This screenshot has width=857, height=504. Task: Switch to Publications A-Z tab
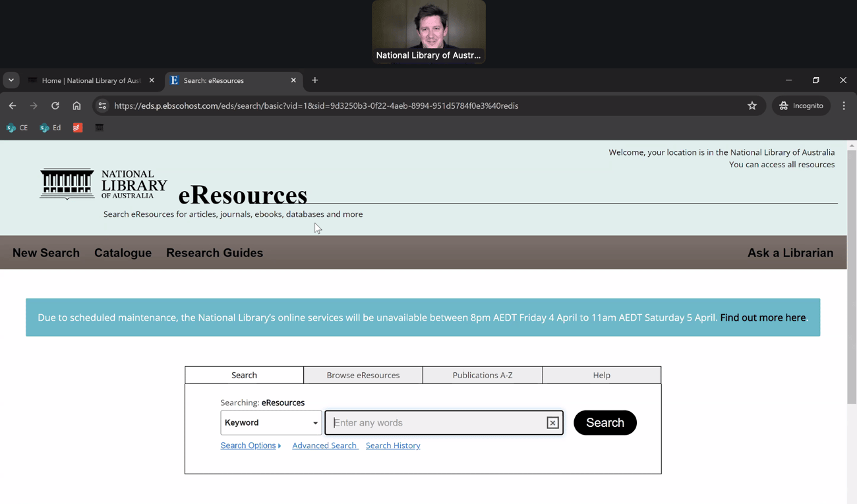pyautogui.click(x=483, y=375)
